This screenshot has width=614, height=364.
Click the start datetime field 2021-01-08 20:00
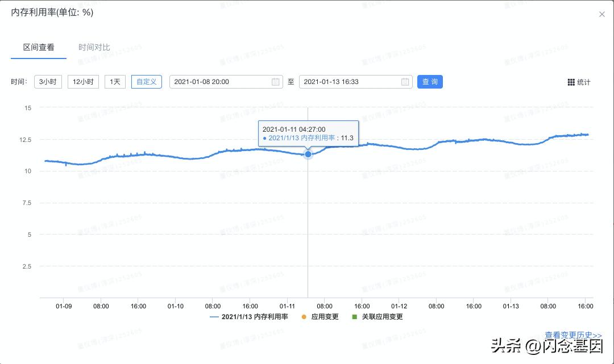(219, 82)
